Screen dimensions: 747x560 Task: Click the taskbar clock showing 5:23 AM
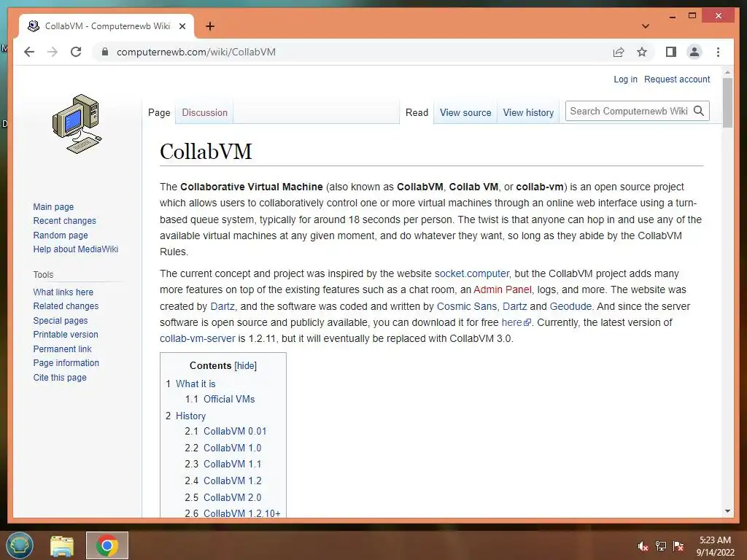[x=715, y=546]
